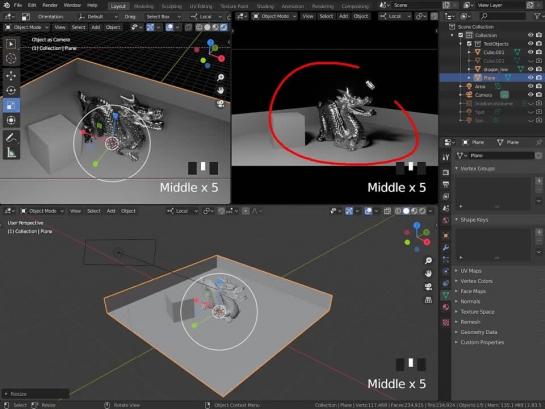Open the Object Mode dropdown in the bottom viewport
Screen dimensions: 545x409
tap(42, 211)
